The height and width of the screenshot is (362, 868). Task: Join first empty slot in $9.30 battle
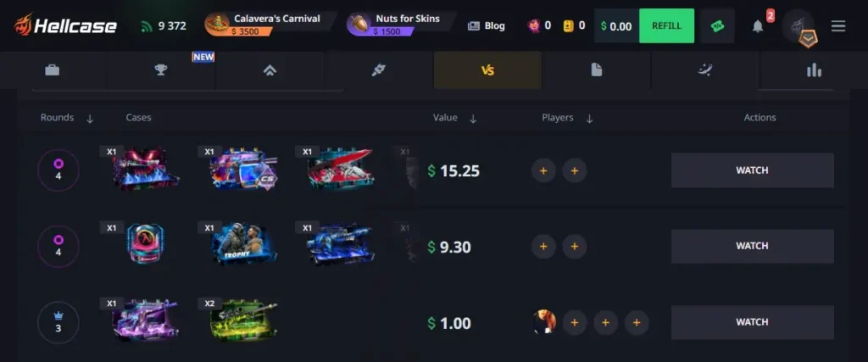543,247
